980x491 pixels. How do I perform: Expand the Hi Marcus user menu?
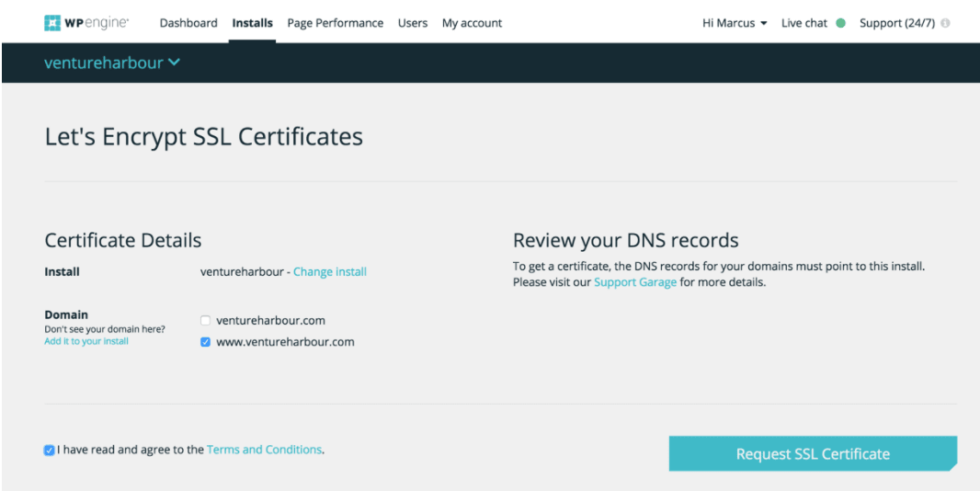[735, 23]
